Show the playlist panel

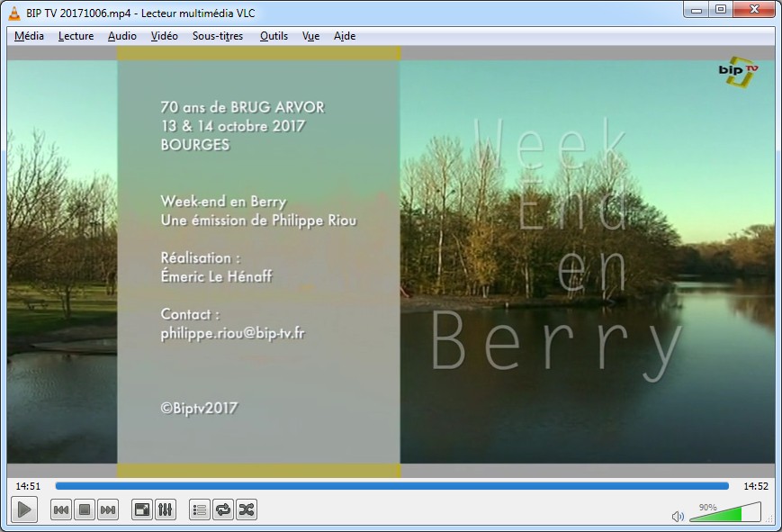(x=200, y=509)
